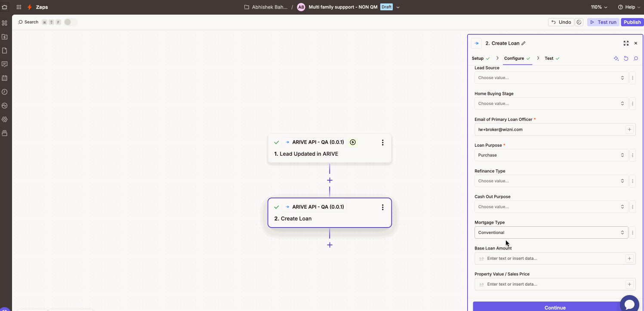The height and width of the screenshot is (311, 644).
Task: Switch to the Configure tab
Action: click(517, 59)
